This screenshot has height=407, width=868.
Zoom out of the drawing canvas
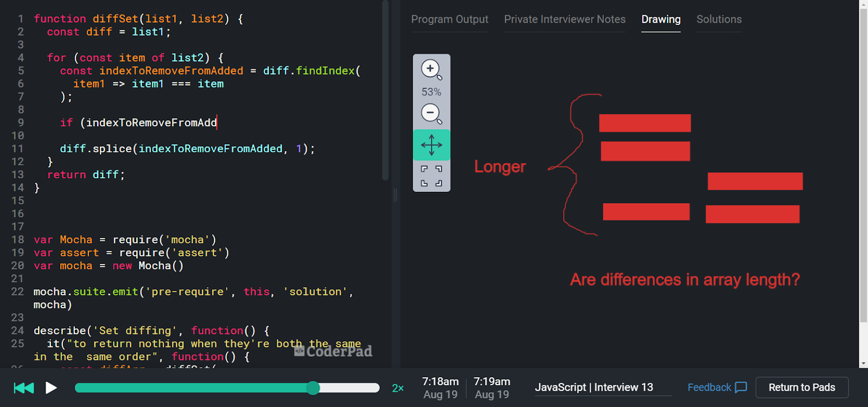pos(431,114)
